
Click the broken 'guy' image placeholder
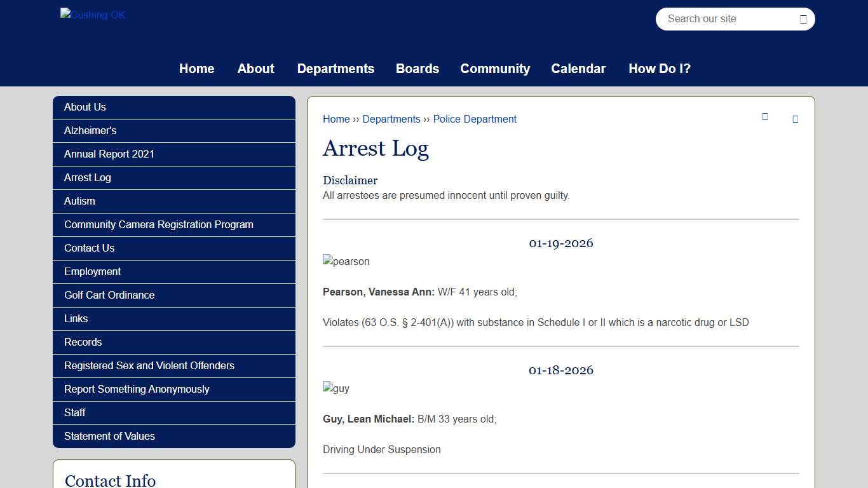336,388
